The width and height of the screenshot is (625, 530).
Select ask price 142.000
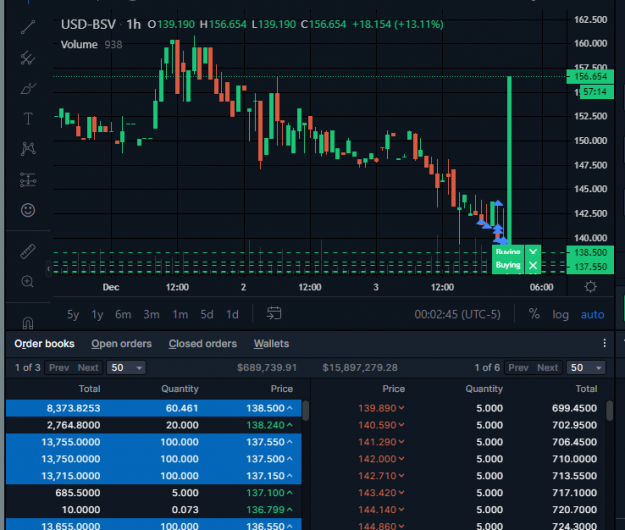381,459
